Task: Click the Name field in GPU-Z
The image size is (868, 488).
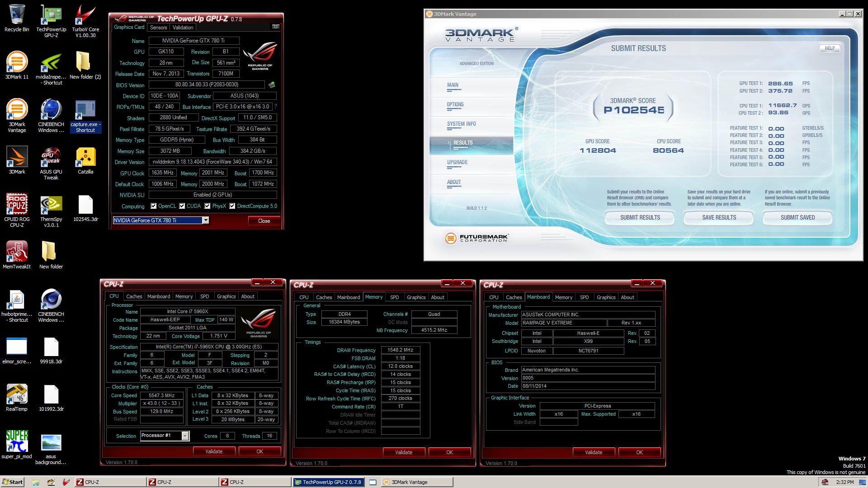Action: pos(194,41)
